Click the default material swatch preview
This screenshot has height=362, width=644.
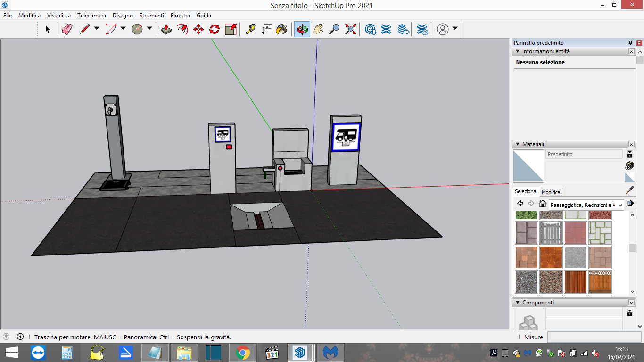pos(528,166)
